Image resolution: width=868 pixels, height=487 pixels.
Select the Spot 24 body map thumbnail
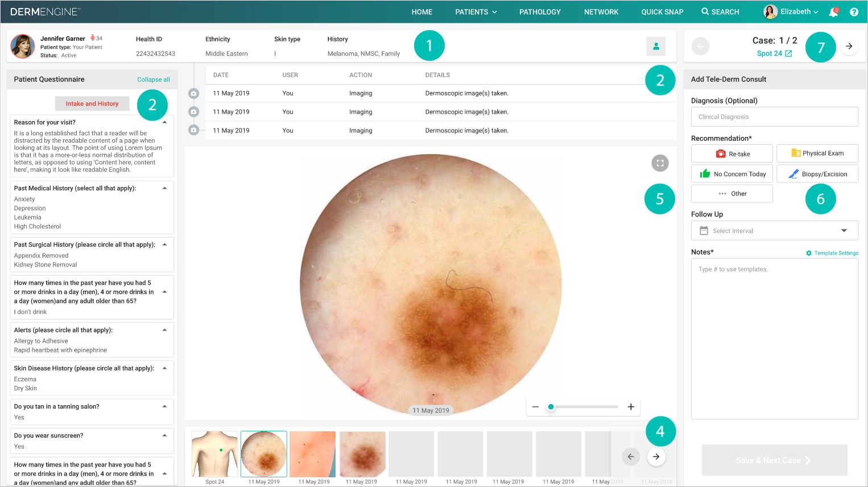(214, 453)
